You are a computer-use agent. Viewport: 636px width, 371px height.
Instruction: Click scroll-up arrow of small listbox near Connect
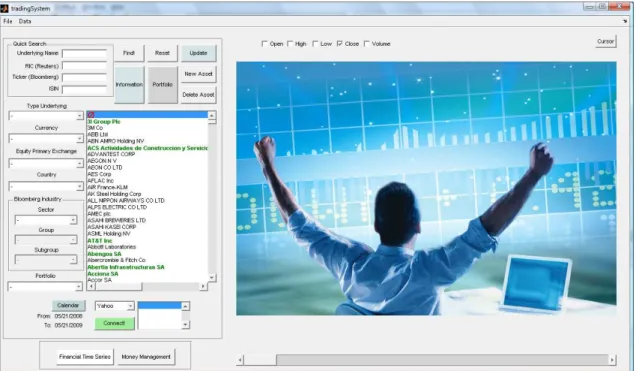185,306
